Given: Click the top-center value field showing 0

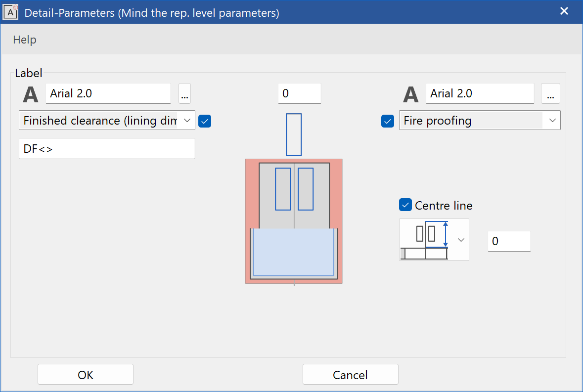Looking at the screenshot, I should click(x=299, y=93).
